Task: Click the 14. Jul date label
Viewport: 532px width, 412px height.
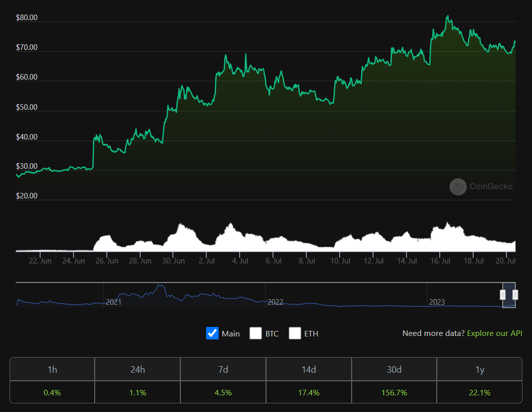Action: coord(407,261)
